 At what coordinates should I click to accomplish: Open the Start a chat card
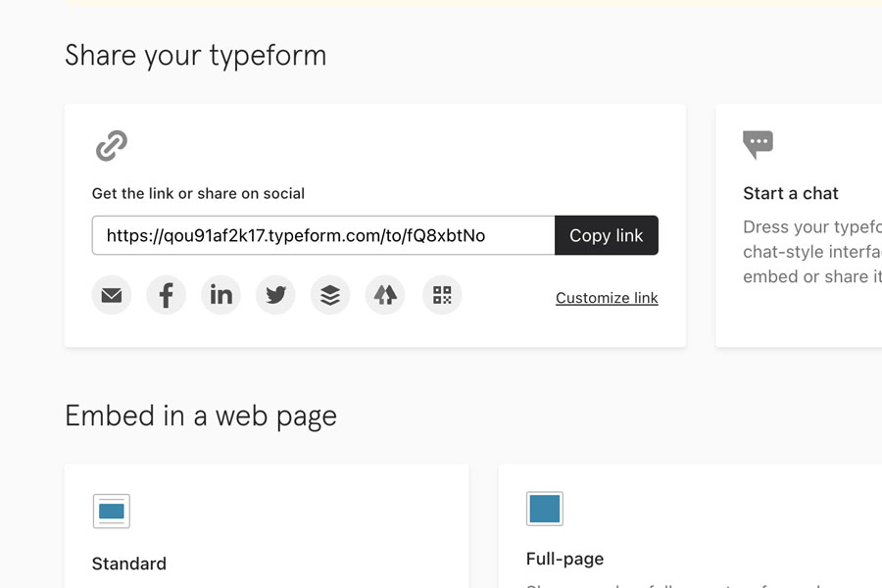pyautogui.click(x=799, y=225)
